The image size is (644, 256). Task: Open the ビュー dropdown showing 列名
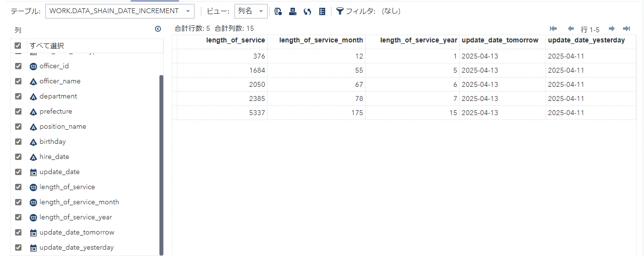click(x=251, y=11)
